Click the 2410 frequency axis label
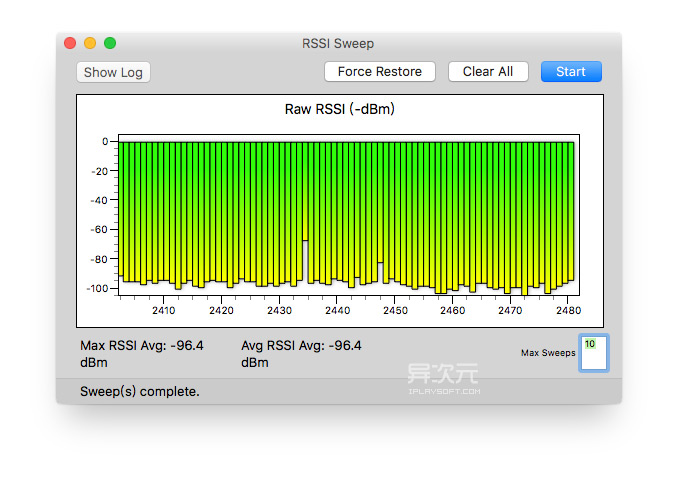Image resolution: width=678 pixels, height=484 pixels. click(x=163, y=311)
